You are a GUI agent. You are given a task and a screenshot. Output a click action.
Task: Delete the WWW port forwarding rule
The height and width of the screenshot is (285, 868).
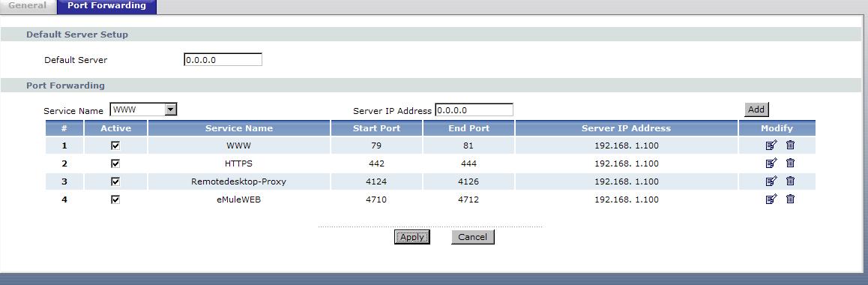coord(791,145)
